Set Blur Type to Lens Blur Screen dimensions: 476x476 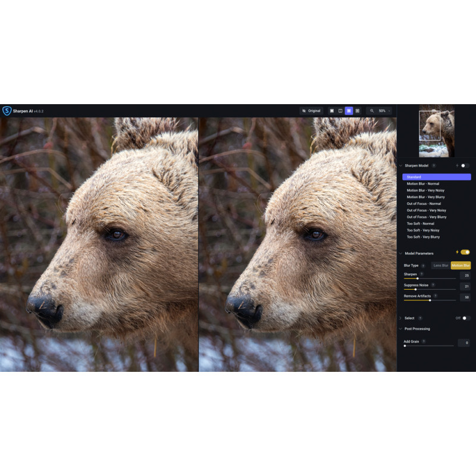[x=441, y=265]
